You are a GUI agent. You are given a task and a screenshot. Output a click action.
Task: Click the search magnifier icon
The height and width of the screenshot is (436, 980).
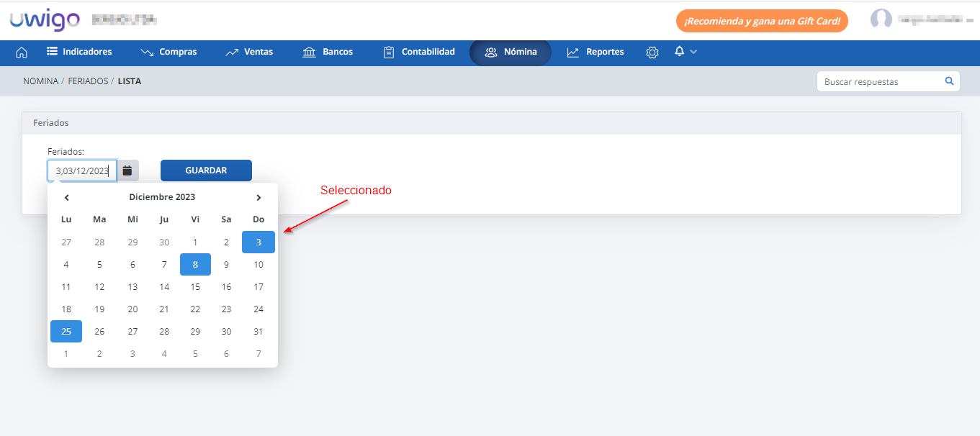[949, 81]
